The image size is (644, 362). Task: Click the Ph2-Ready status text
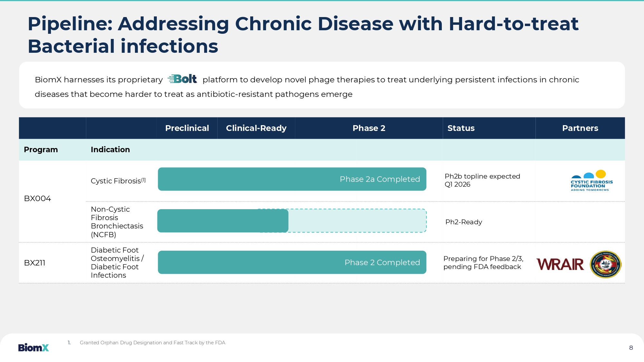coord(464,222)
